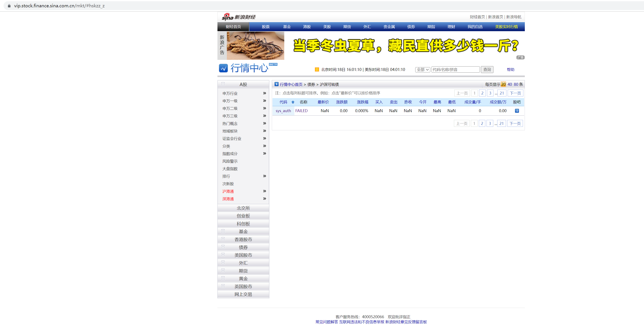Open the 港股 navigation tab
644x327 pixels.
[307, 27]
